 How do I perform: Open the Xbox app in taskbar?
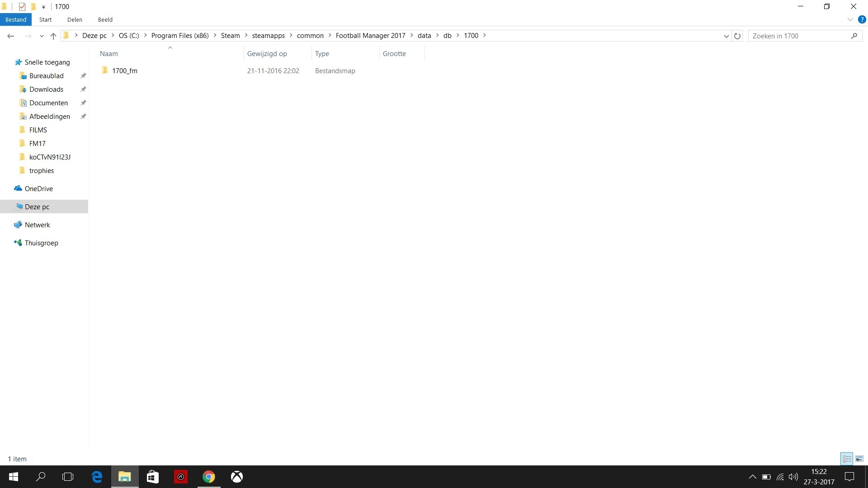(237, 477)
